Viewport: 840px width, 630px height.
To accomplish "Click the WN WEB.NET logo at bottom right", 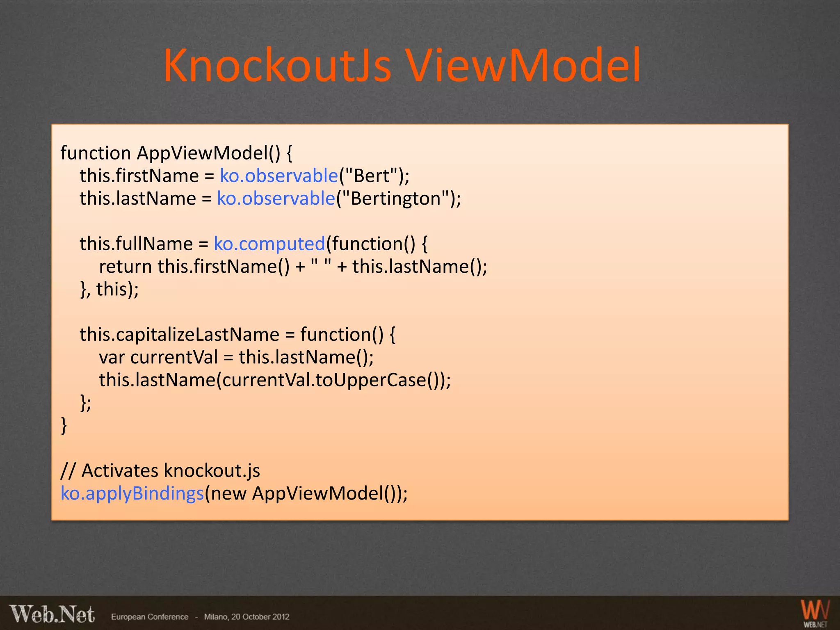I will pos(815,613).
